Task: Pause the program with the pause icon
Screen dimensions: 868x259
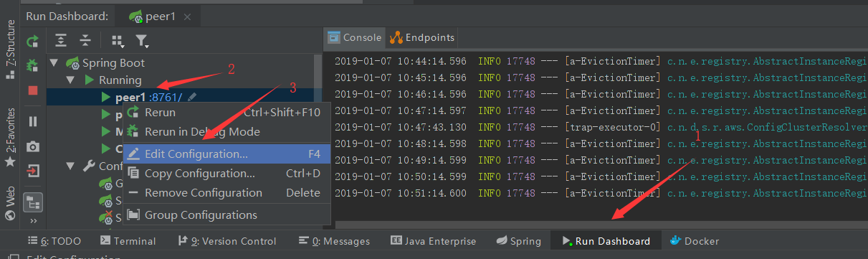Action: click(x=32, y=122)
